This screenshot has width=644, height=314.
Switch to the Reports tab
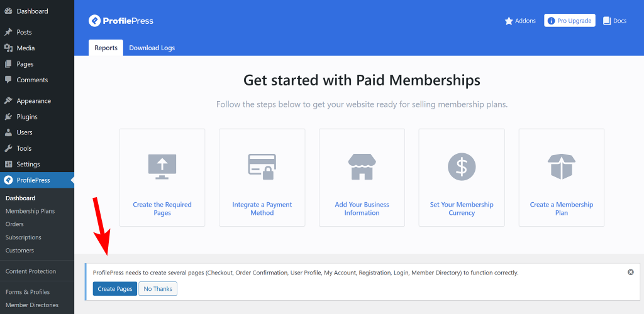tap(106, 48)
